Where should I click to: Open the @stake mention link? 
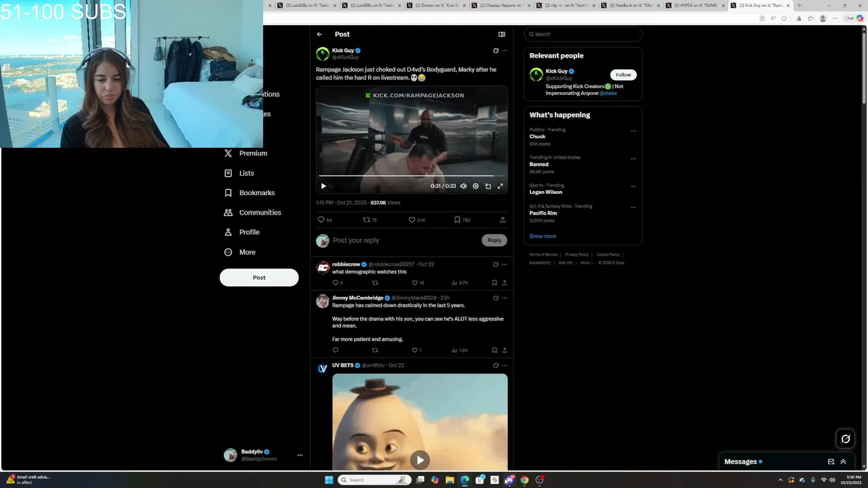608,93
